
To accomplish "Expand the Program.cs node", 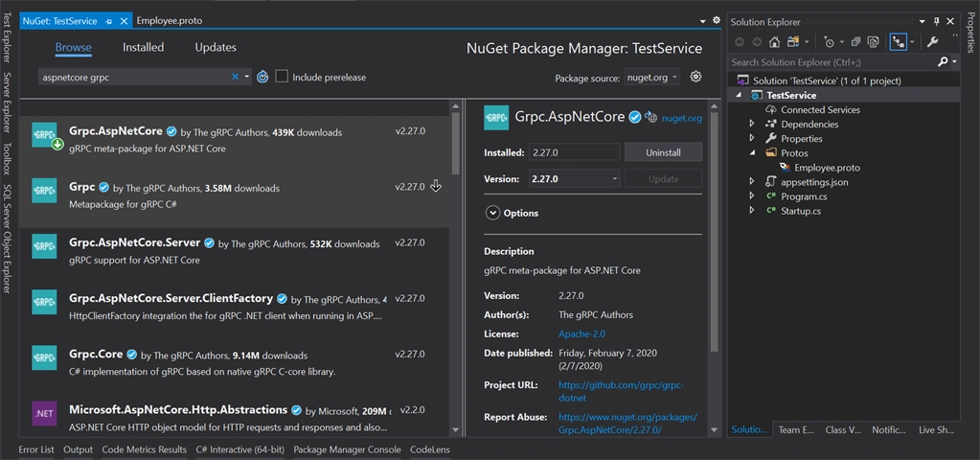I will 752,196.
